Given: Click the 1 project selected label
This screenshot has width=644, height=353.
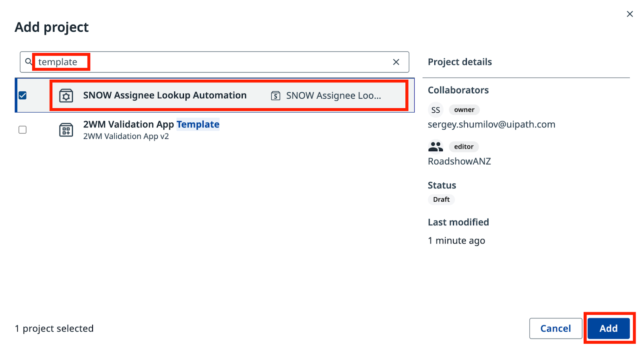Looking at the screenshot, I should pos(54,328).
